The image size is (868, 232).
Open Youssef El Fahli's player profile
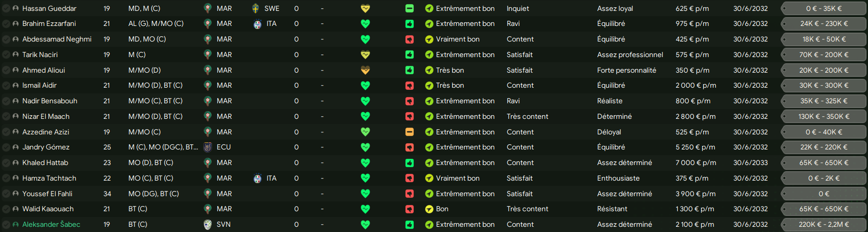coord(47,194)
